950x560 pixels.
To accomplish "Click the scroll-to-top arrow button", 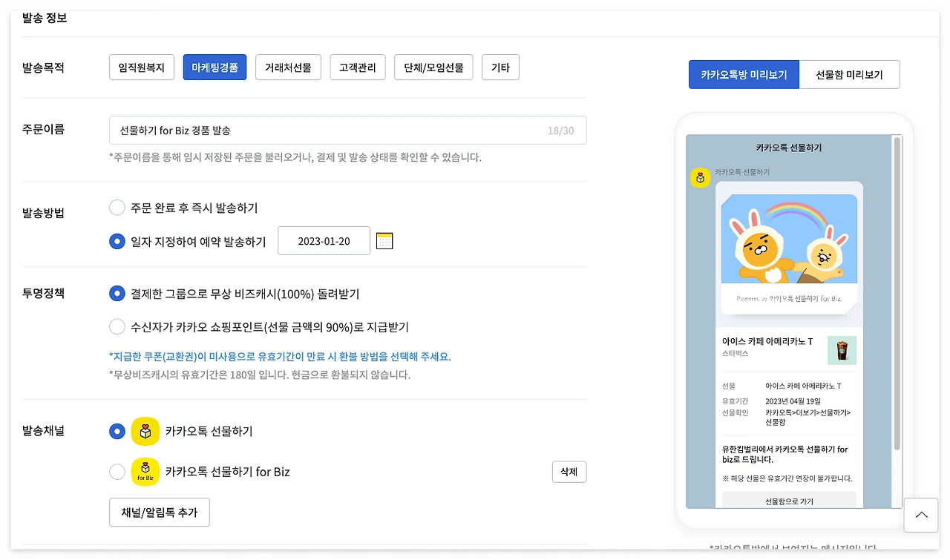I will point(921,515).
